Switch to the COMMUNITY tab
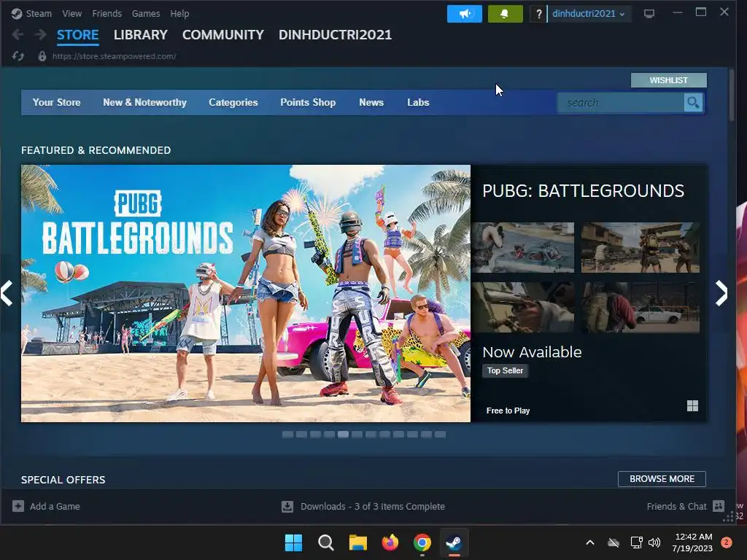 pos(223,35)
